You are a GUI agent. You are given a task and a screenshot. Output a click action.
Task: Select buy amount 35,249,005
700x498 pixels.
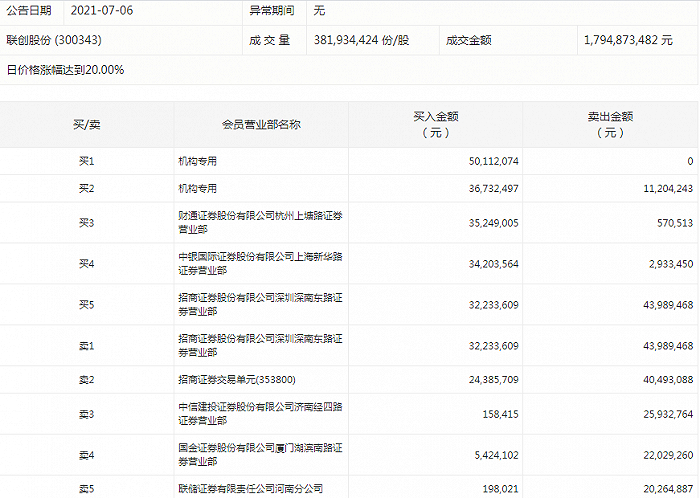point(493,223)
